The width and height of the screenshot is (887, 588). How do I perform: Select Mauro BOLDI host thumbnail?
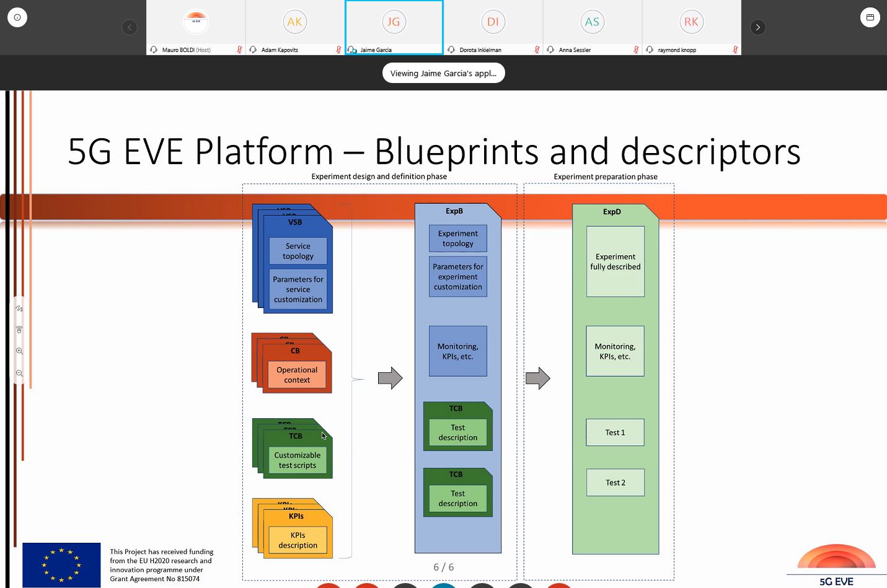click(x=196, y=25)
